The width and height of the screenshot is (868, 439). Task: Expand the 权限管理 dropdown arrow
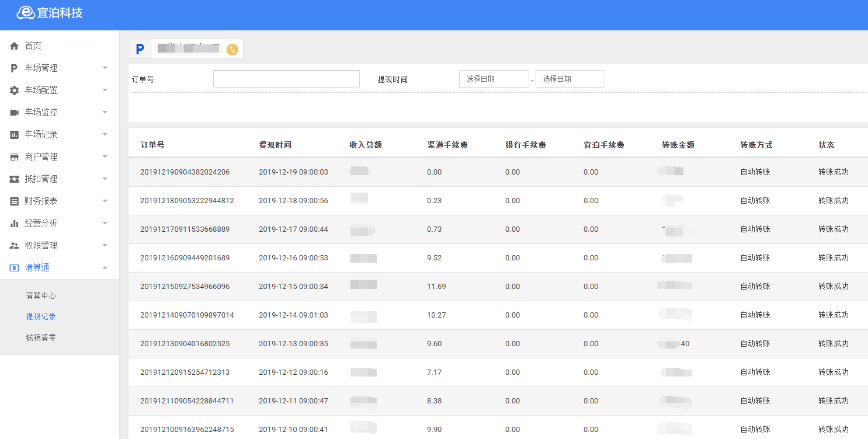pyautogui.click(x=105, y=246)
